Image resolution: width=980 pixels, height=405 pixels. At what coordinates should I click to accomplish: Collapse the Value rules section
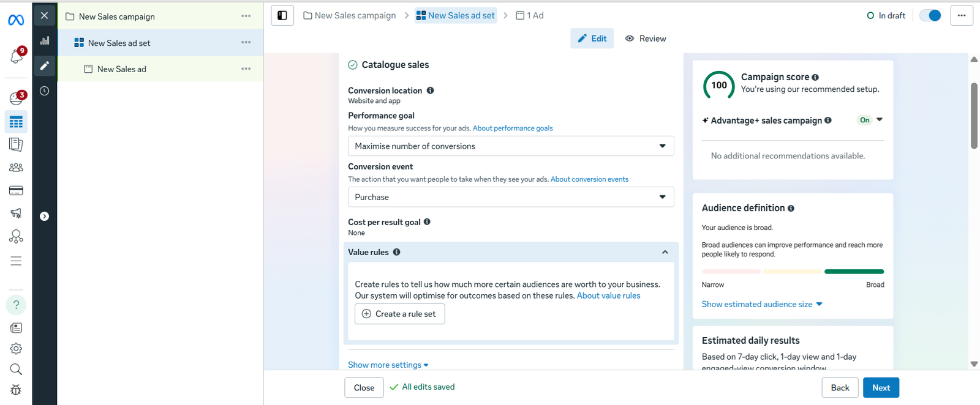(665, 252)
